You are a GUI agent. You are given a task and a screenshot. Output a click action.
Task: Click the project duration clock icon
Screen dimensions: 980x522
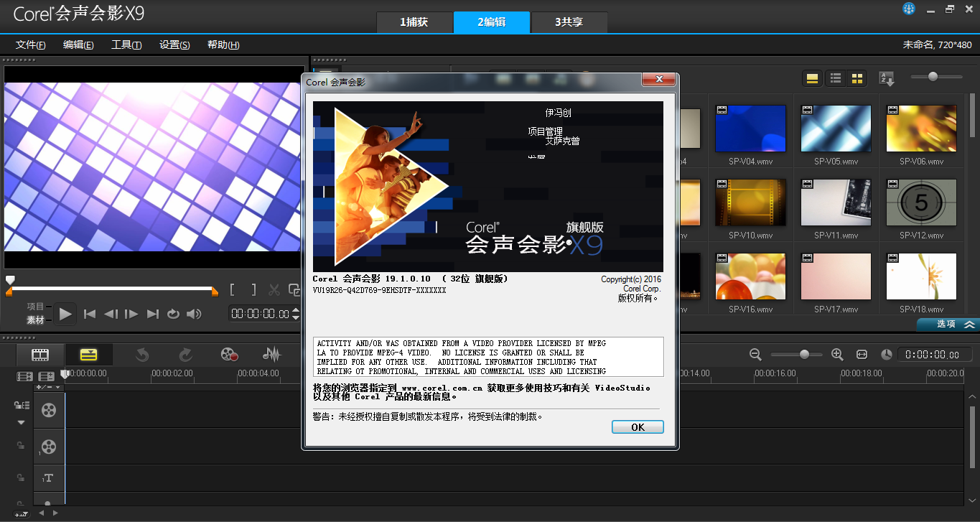[x=887, y=354]
